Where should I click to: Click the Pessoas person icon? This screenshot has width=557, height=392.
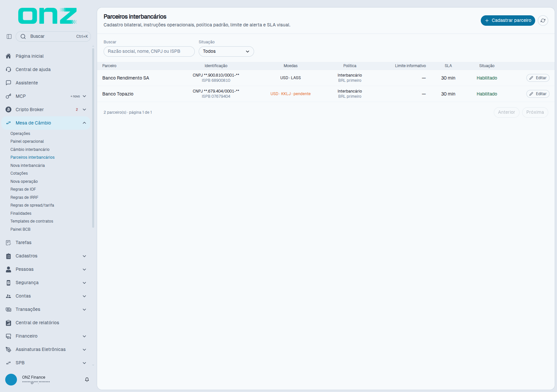(8, 269)
